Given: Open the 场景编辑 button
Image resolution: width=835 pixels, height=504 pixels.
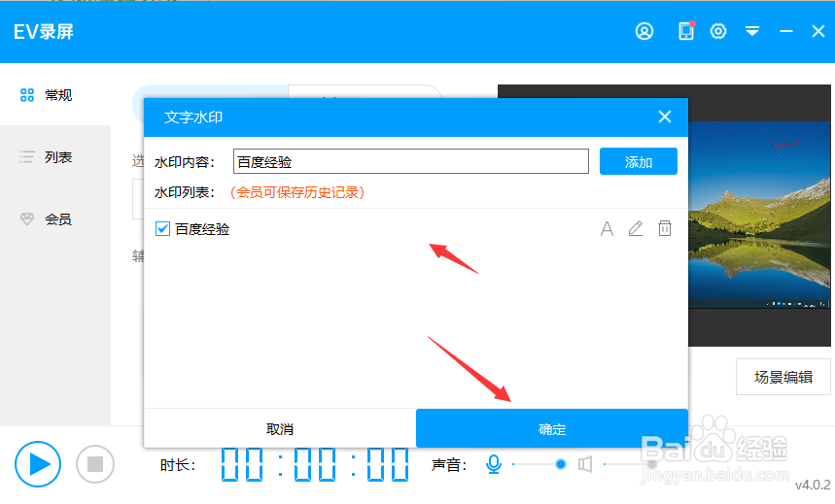Looking at the screenshot, I should (783, 377).
